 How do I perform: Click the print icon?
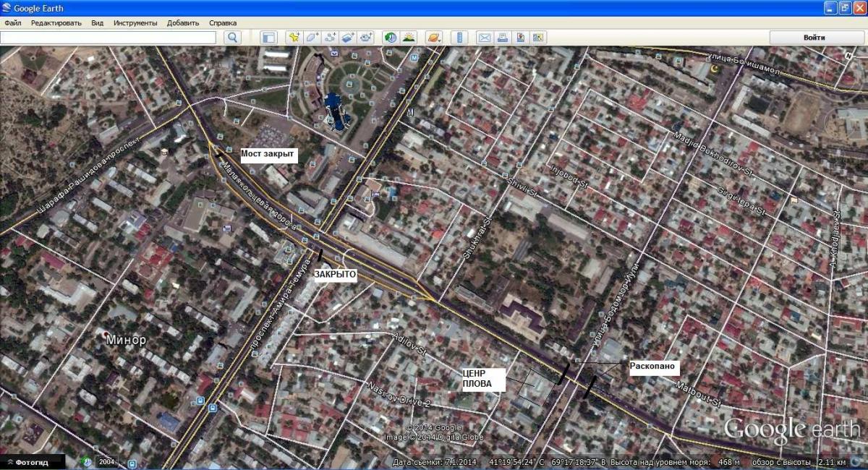502,38
